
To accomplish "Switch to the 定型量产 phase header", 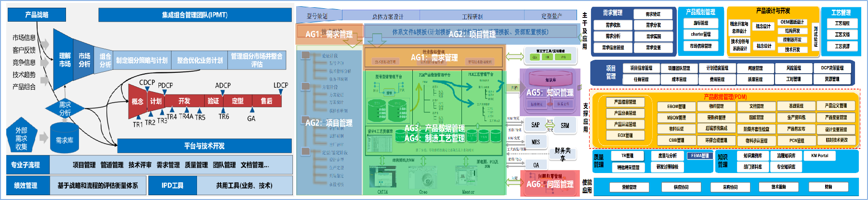I will 552,16.
